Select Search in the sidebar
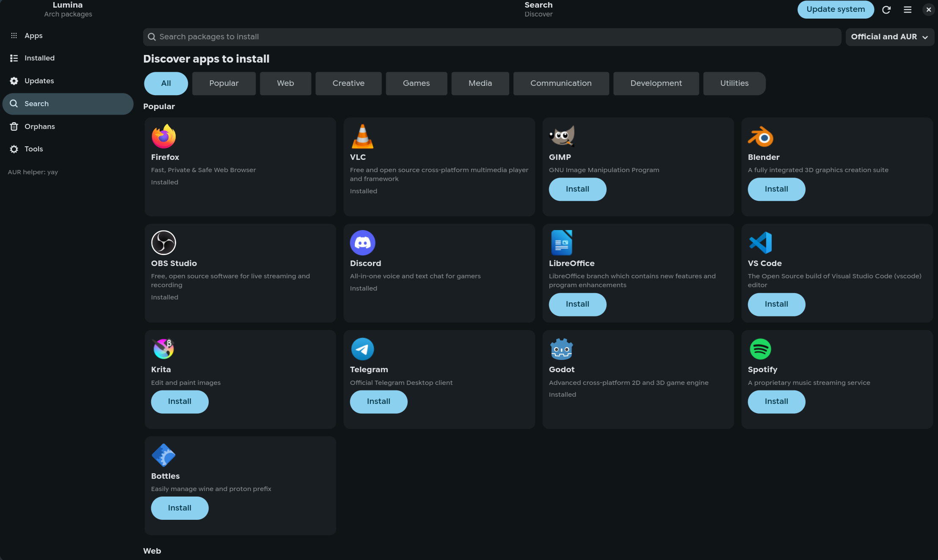 (x=68, y=104)
